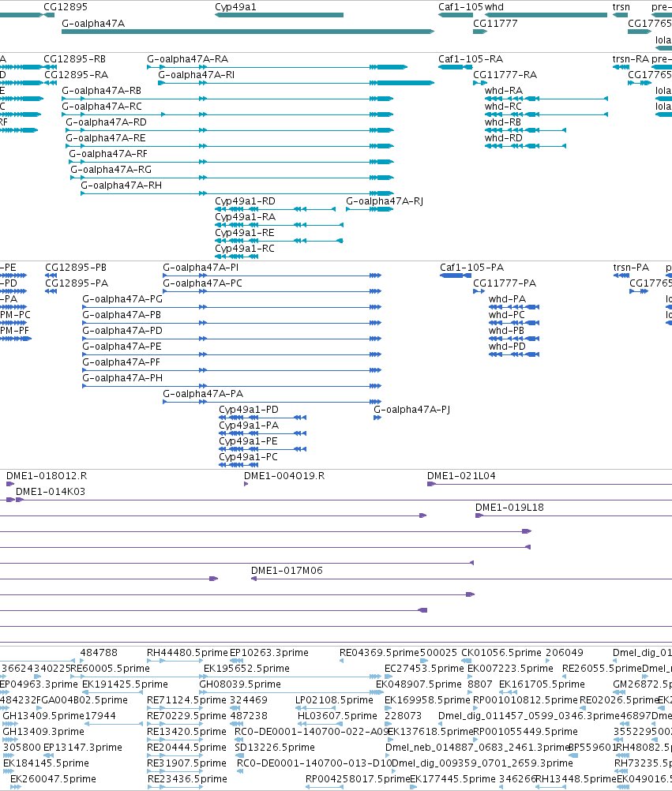Click the CG11777 gene label
The image size is (672, 791).
click(x=495, y=24)
